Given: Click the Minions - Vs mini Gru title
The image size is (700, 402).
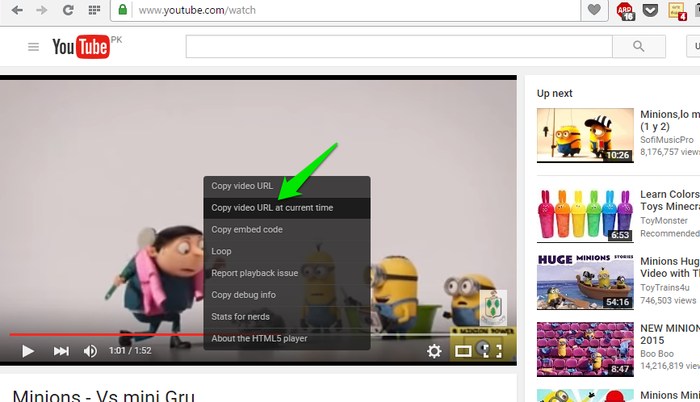Looking at the screenshot, I should pos(104,396).
